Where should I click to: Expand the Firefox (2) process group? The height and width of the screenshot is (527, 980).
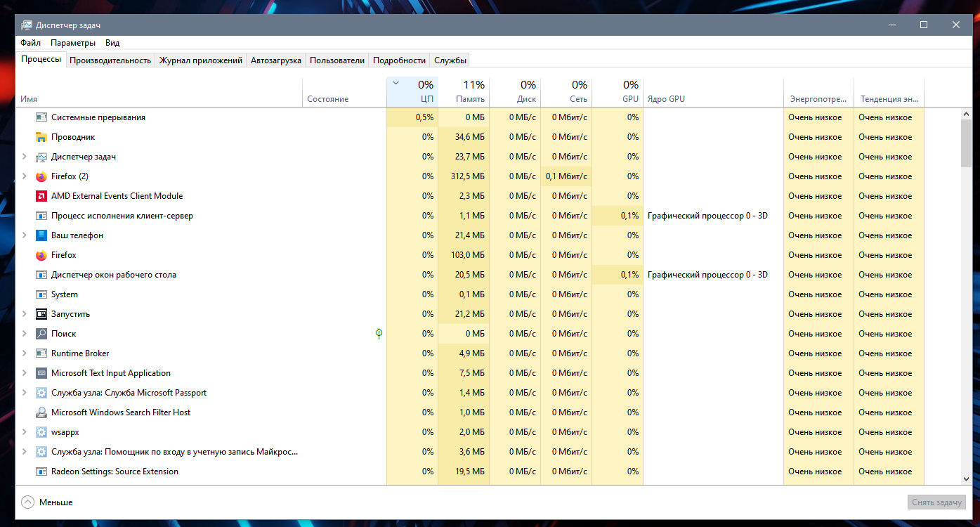25,176
